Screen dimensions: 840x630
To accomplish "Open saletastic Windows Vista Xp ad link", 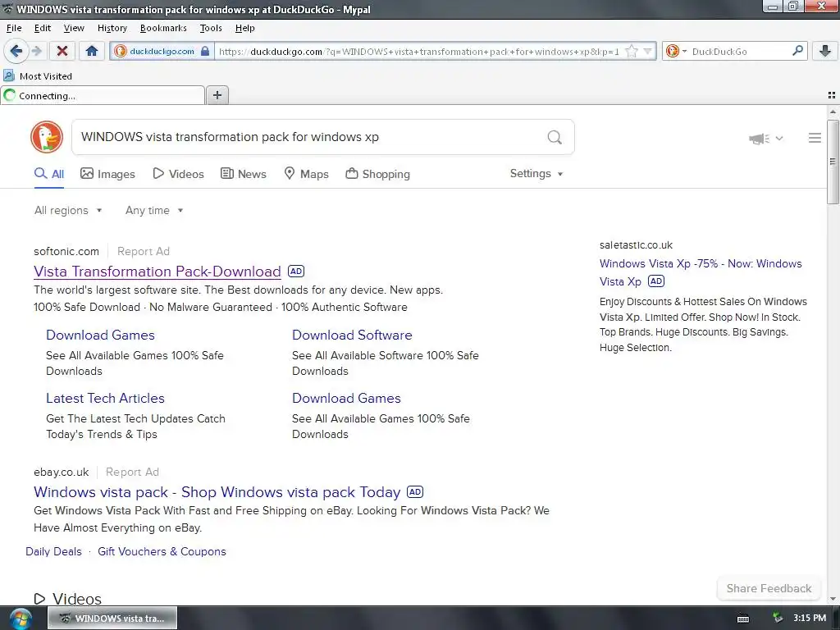I will point(701,272).
